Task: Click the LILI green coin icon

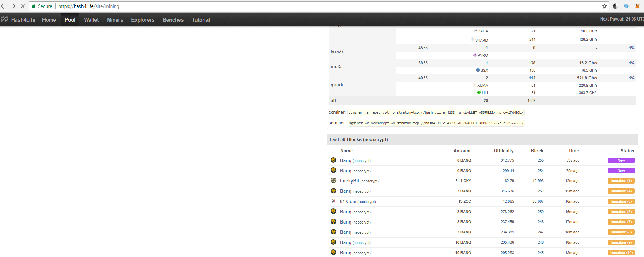Action: 479,92
